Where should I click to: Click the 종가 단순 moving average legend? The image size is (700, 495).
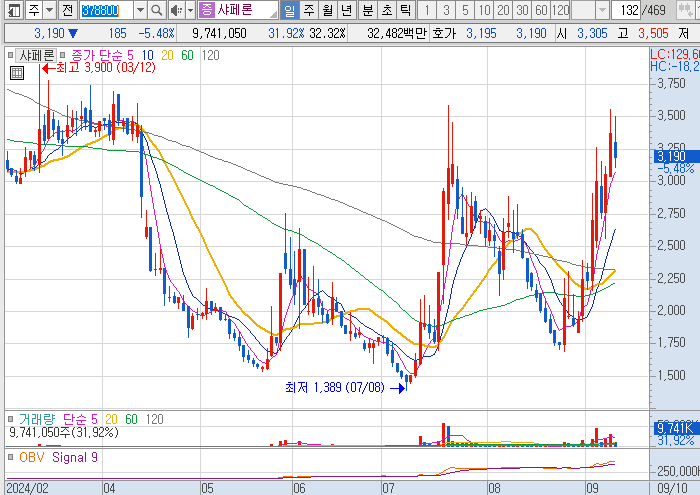[x=97, y=55]
